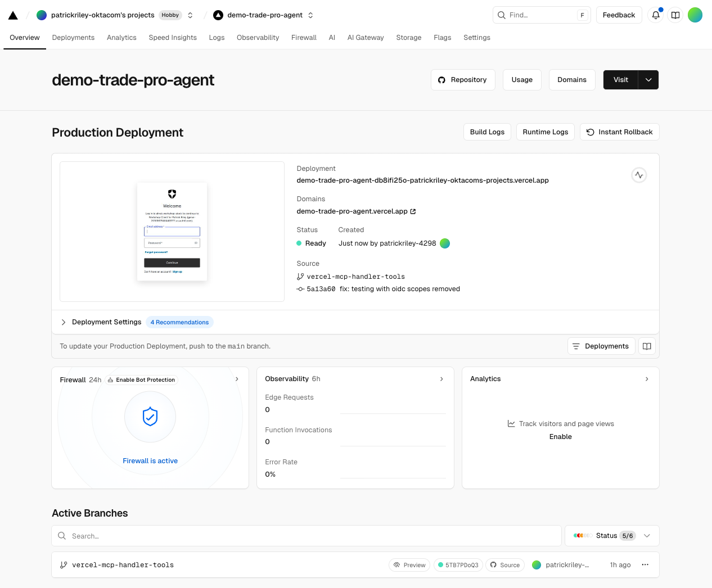Enable Analytics tracking

(560, 437)
